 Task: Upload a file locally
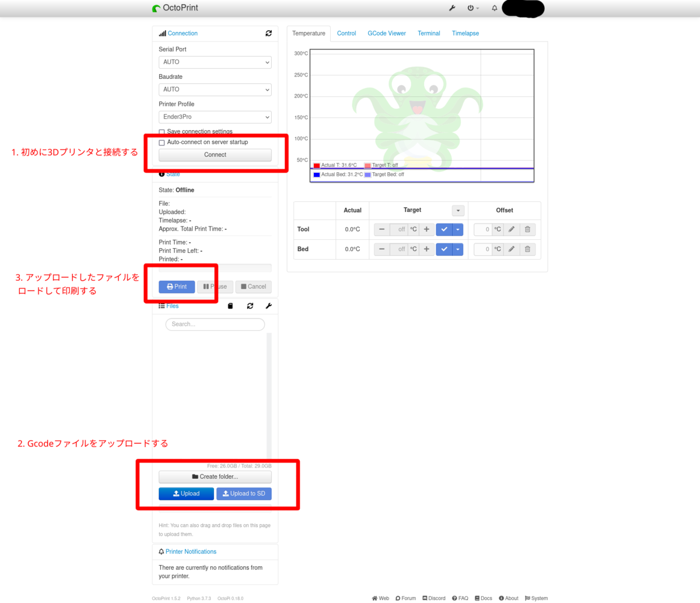pyautogui.click(x=186, y=494)
